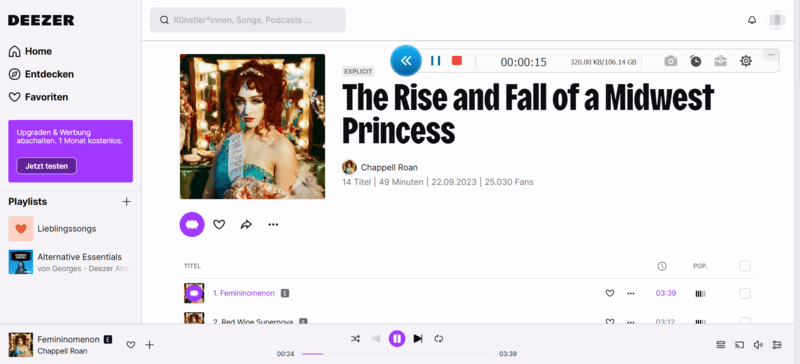Add the album to favorites with heart icon

coord(219,225)
